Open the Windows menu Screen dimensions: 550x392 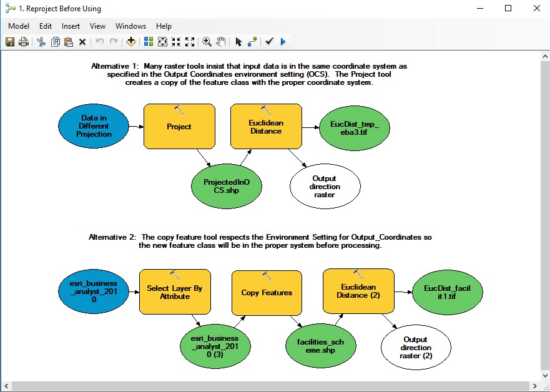(130, 26)
